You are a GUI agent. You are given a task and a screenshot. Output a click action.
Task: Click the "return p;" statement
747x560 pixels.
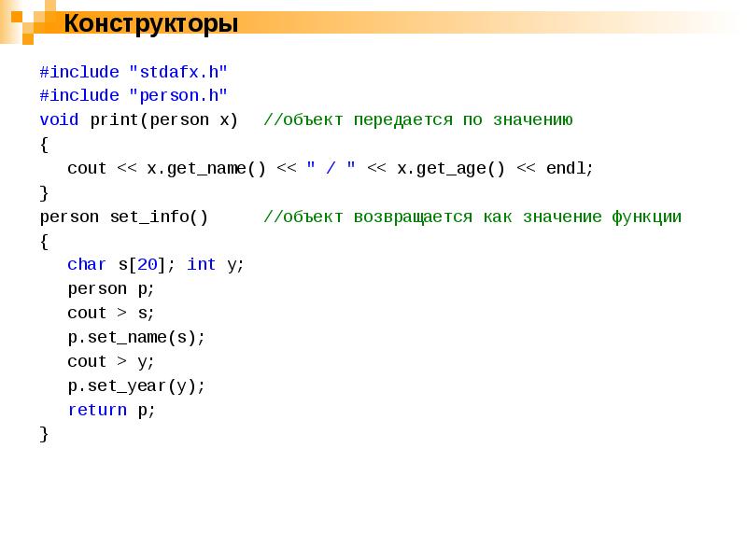click(111, 410)
